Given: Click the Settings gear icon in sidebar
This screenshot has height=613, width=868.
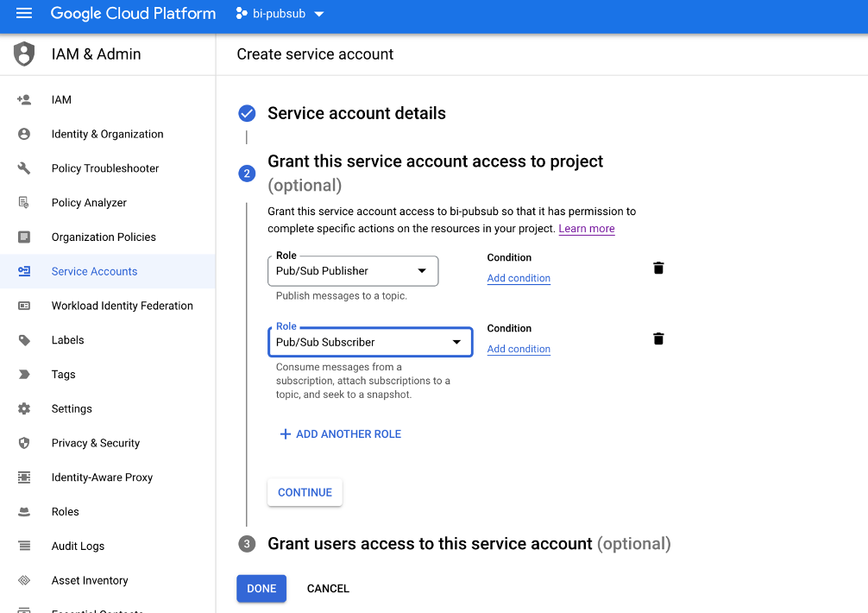Looking at the screenshot, I should coord(24,409).
